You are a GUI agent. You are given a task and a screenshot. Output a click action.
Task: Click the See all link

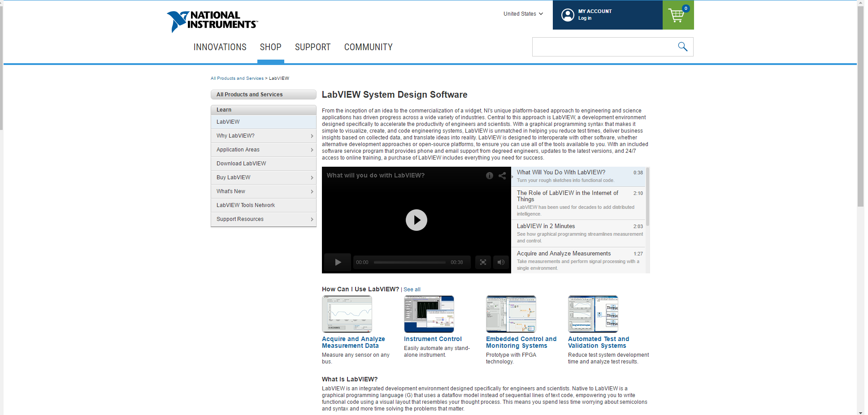point(412,290)
